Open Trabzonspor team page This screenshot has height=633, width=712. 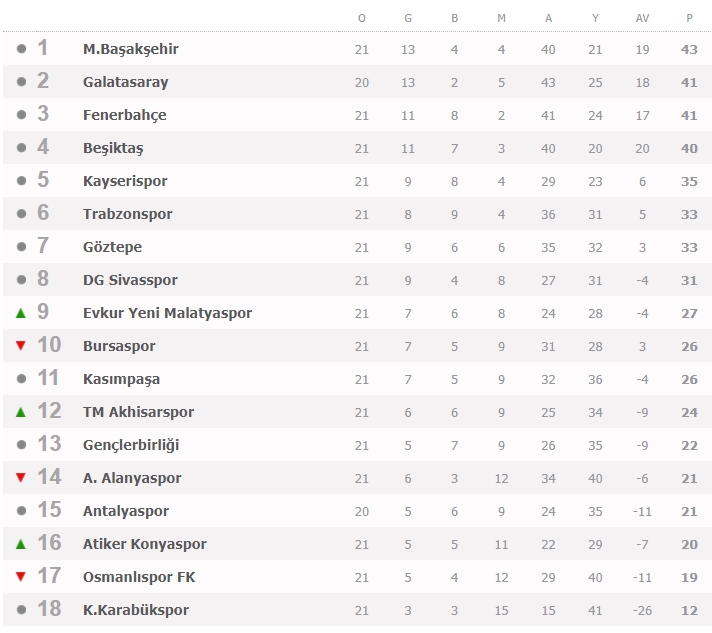click(x=127, y=214)
